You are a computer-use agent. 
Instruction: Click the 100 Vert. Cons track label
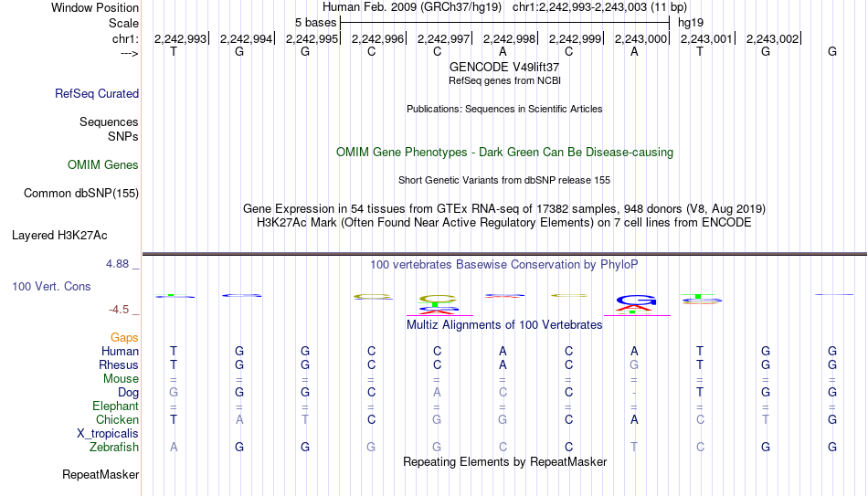(x=51, y=286)
